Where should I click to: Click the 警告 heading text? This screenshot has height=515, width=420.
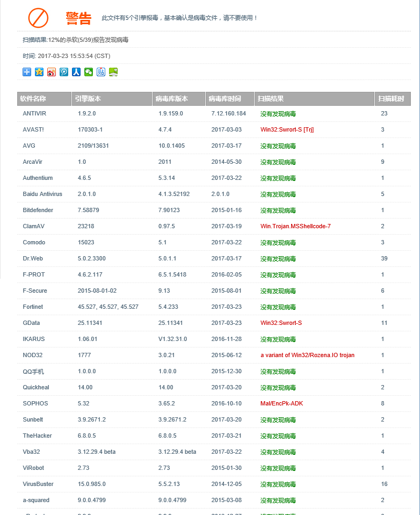pos(78,18)
